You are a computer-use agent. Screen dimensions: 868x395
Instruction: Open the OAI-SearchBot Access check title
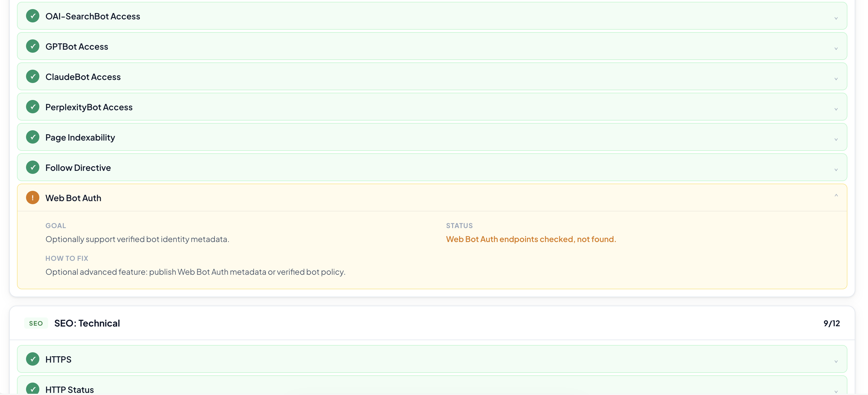[x=93, y=16]
